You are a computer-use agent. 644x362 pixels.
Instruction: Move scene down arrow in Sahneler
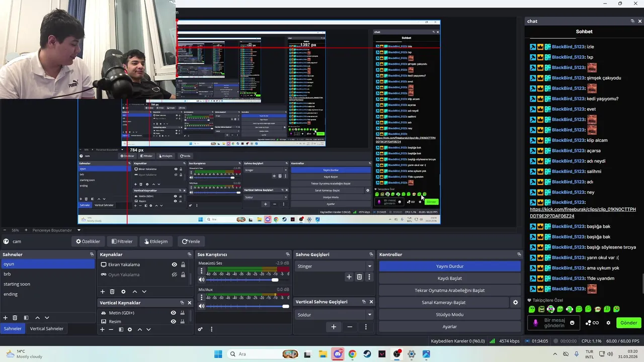(x=47, y=318)
